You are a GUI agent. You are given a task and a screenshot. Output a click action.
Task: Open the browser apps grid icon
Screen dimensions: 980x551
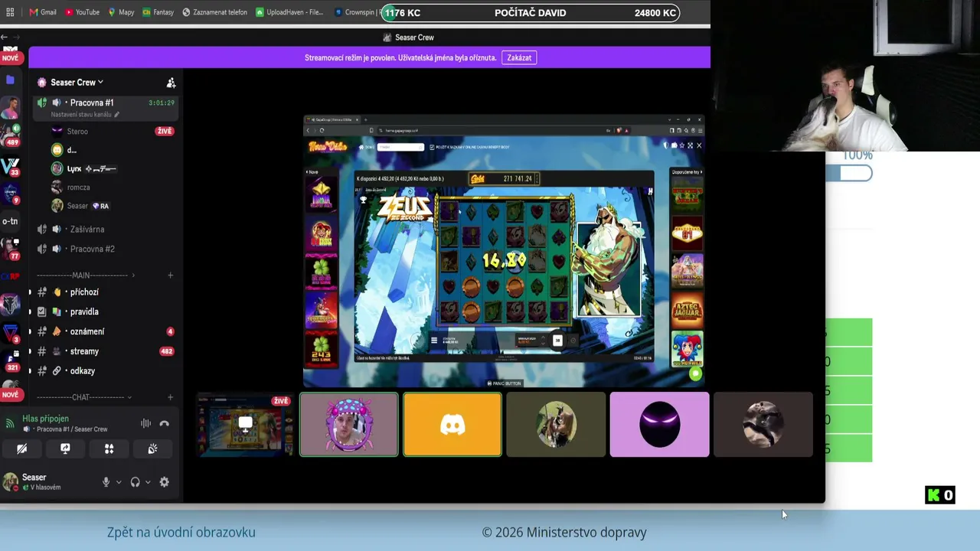10,12
